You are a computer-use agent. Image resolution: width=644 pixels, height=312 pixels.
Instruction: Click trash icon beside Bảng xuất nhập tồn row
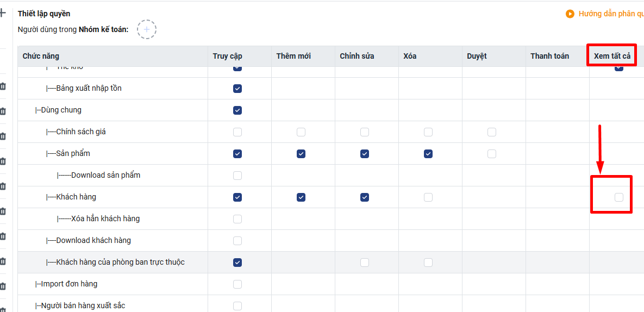pos(3,86)
